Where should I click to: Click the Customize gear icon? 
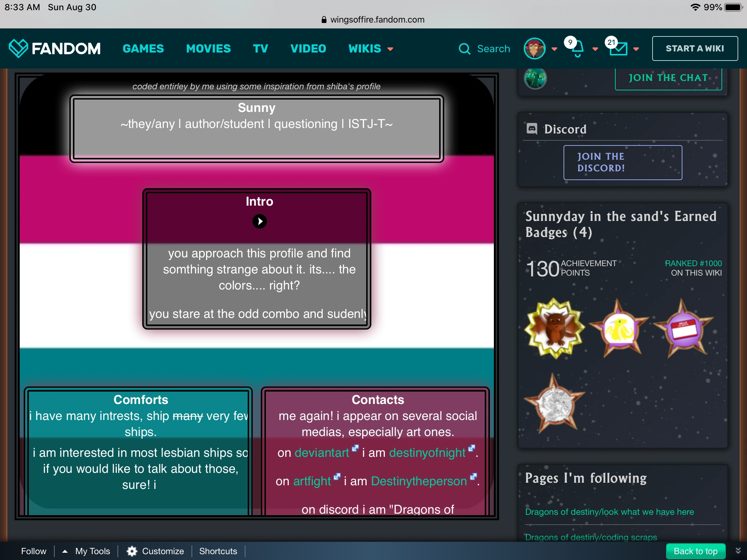pos(132,551)
